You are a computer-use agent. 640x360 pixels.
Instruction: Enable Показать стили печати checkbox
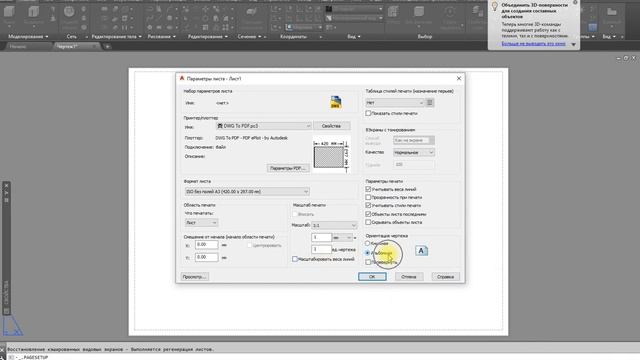[368, 113]
